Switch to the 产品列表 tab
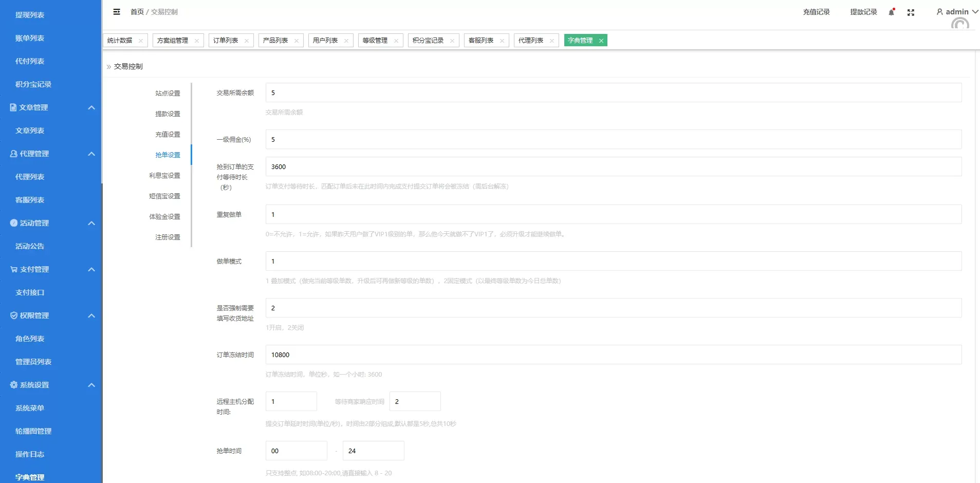 275,41
